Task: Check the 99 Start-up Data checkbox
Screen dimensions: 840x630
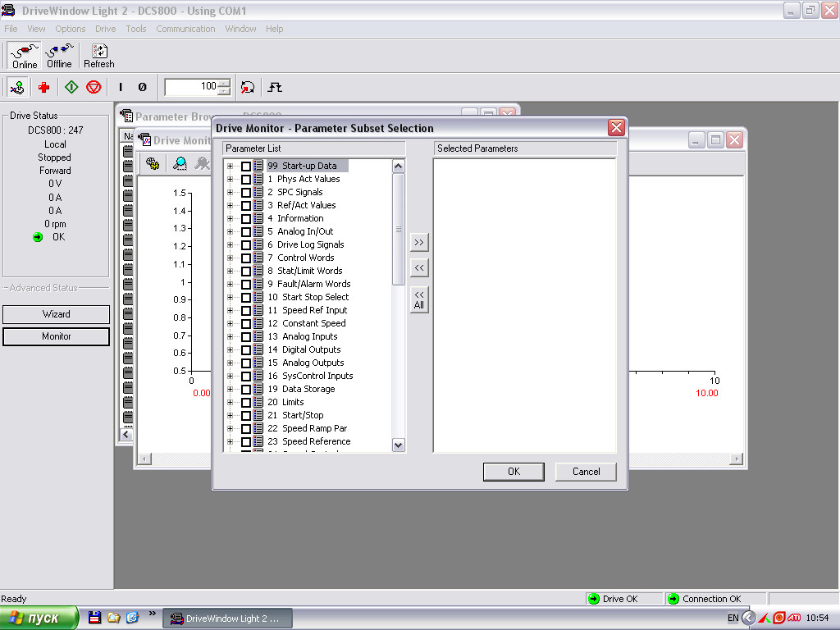Action: point(246,166)
